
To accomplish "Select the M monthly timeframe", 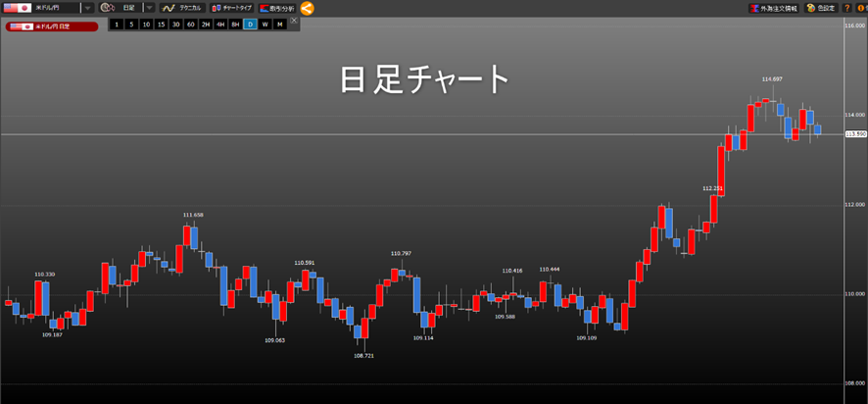I will [x=279, y=24].
